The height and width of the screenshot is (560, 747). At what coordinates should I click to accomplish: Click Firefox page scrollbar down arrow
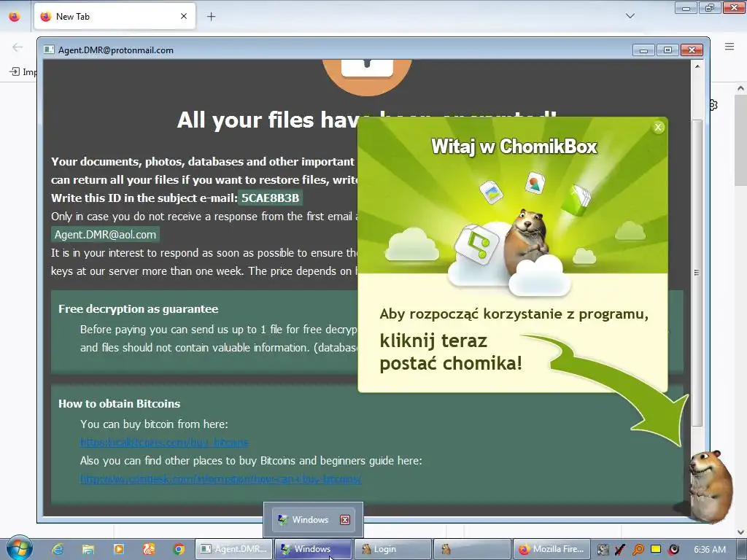740,532
